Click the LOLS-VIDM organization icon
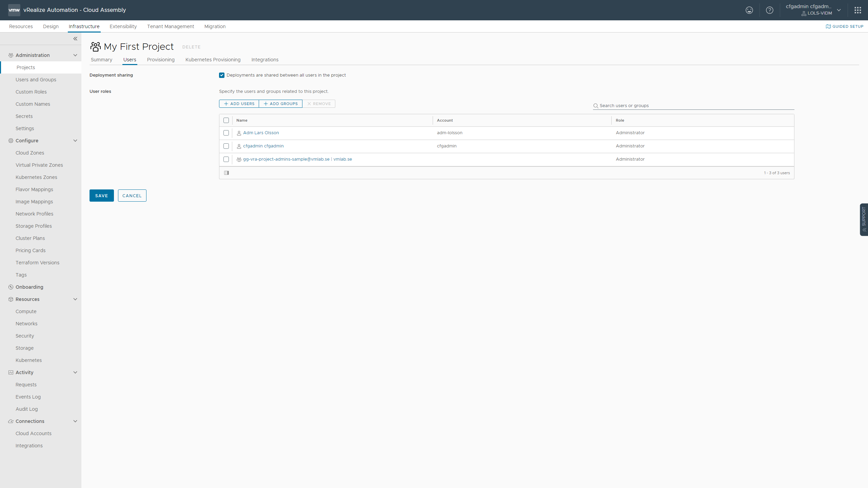868x488 pixels. coord(804,14)
